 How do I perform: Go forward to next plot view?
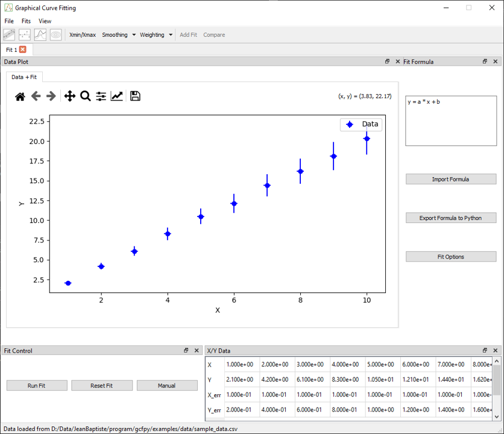pyautogui.click(x=51, y=96)
